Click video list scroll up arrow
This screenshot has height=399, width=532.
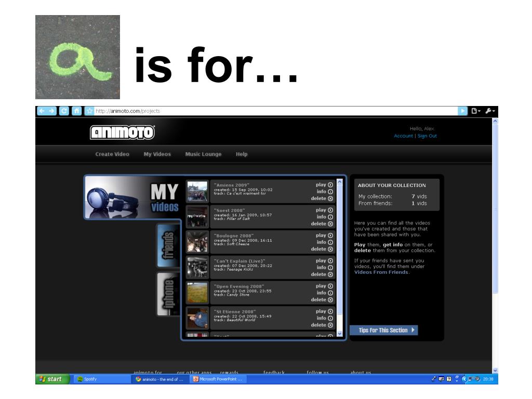340,182
